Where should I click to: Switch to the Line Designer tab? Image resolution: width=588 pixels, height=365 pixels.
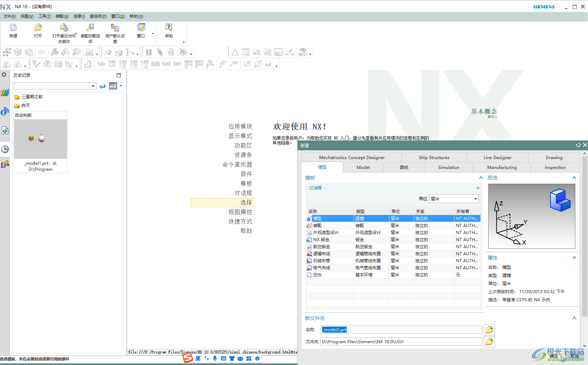[497, 158]
